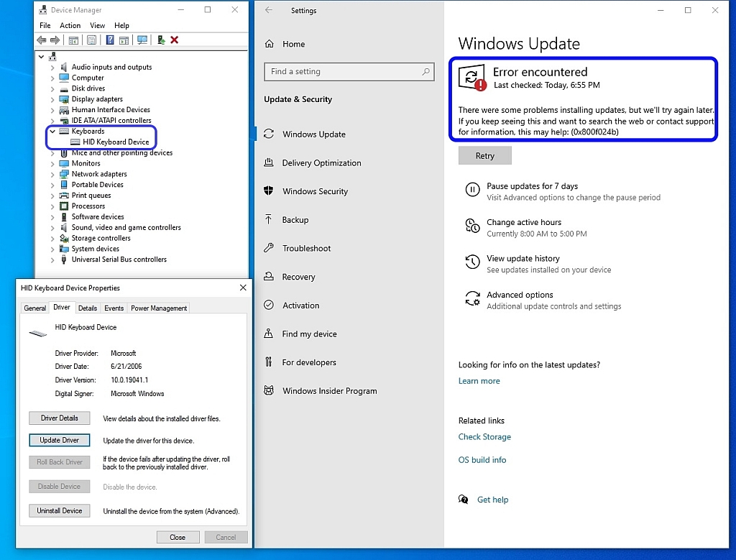Switch to the Details tab in properties dialog
The image size is (736, 560).
click(x=88, y=308)
